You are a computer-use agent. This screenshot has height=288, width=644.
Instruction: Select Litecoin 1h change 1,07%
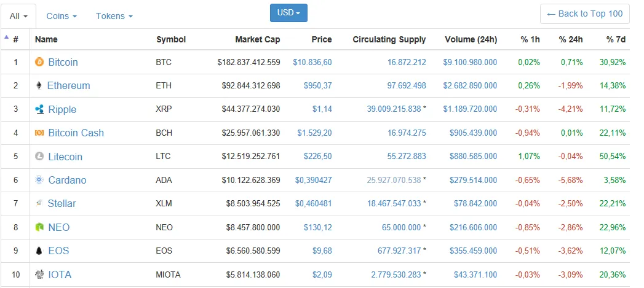[528, 157]
